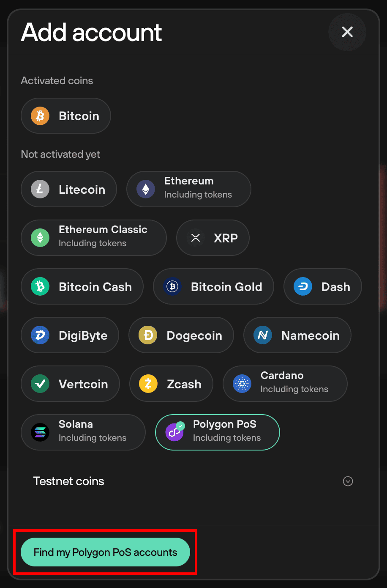Click the Ethereum diamond icon
The image size is (387, 588).
(146, 189)
